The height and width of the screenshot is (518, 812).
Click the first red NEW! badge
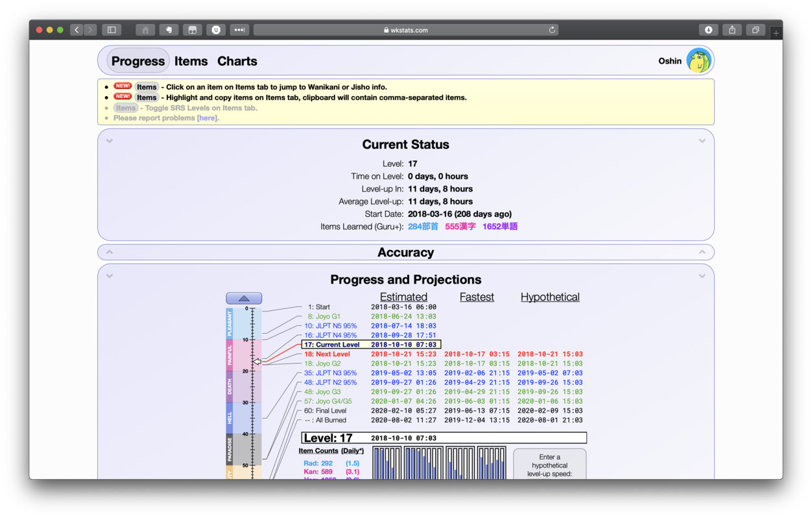[123, 86]
